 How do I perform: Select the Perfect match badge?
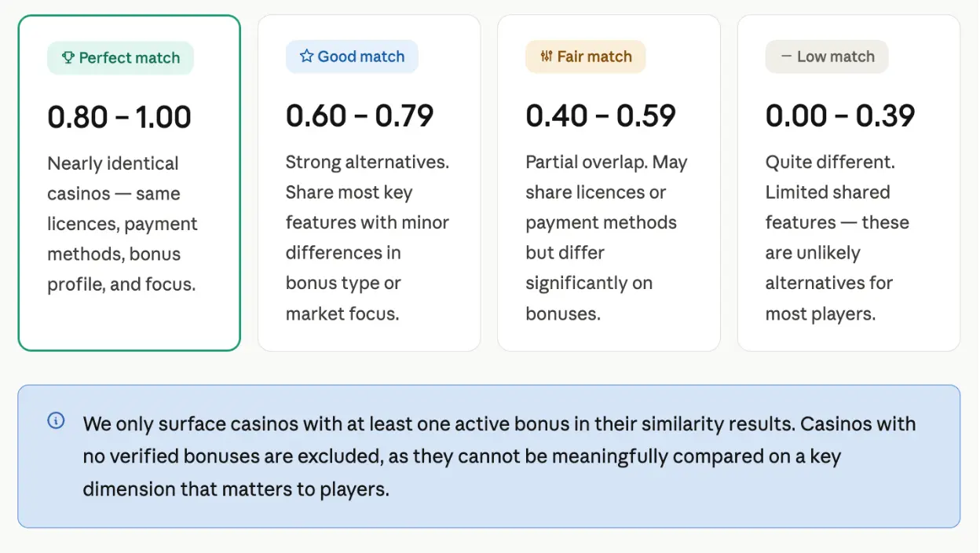pos(120,58)
